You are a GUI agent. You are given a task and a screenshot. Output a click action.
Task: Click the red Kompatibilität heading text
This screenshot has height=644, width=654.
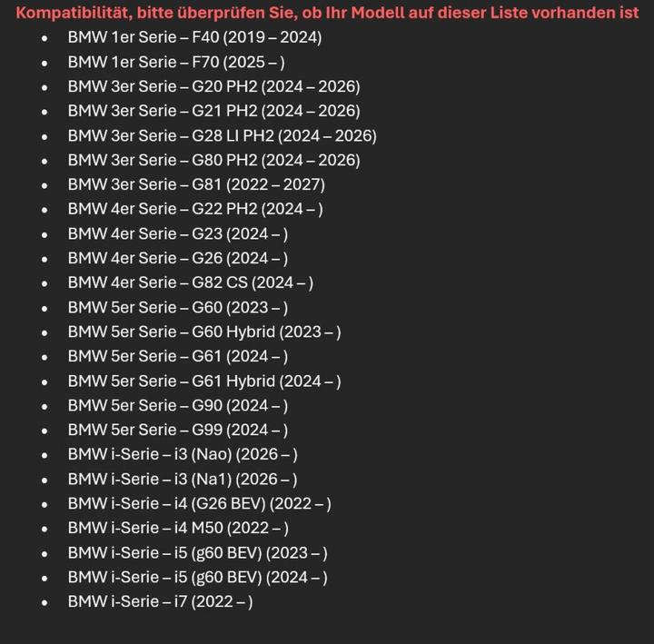[327, 13]
